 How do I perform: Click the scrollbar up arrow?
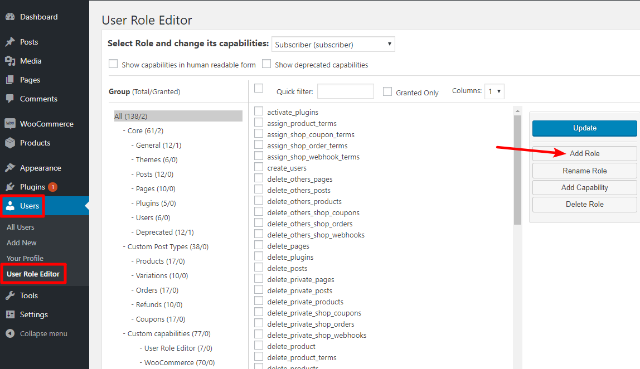[x=518, y=111]
